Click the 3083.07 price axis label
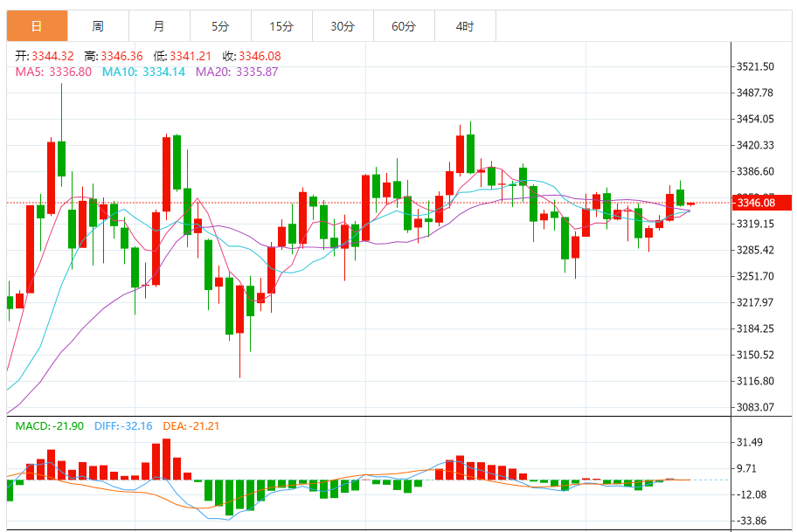 pyautogui.click(x=755, y=407)
